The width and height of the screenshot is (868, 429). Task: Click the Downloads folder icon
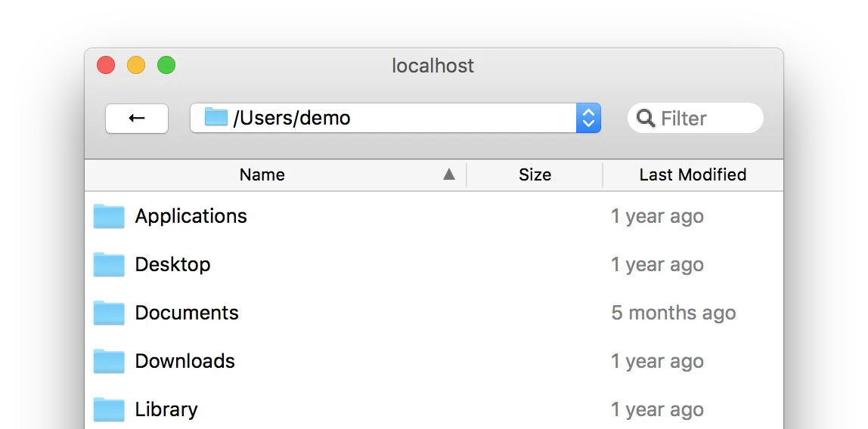pos(109,362)
